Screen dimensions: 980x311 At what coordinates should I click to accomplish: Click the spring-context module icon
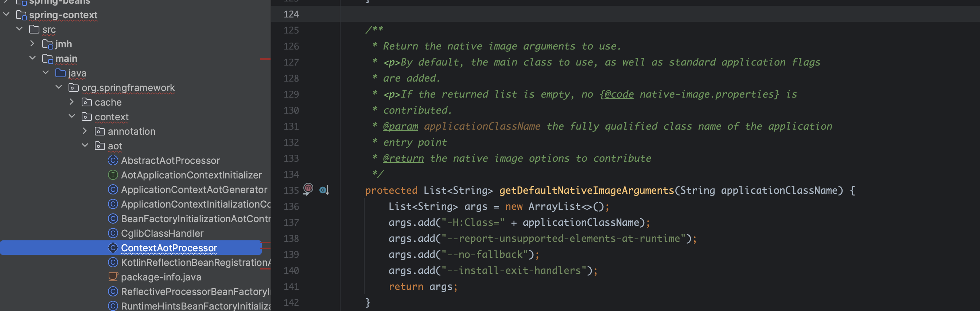coord(21,15)
